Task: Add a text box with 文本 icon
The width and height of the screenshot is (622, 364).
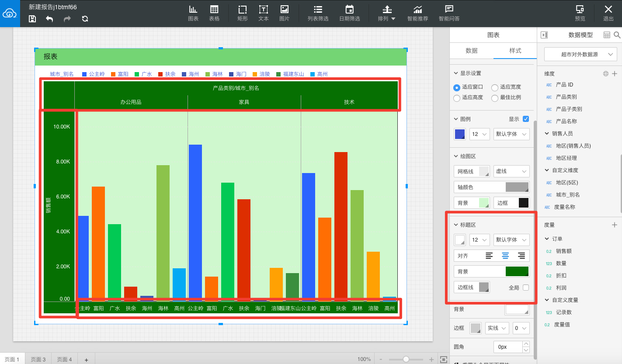Action: click(x=264, y=13)
